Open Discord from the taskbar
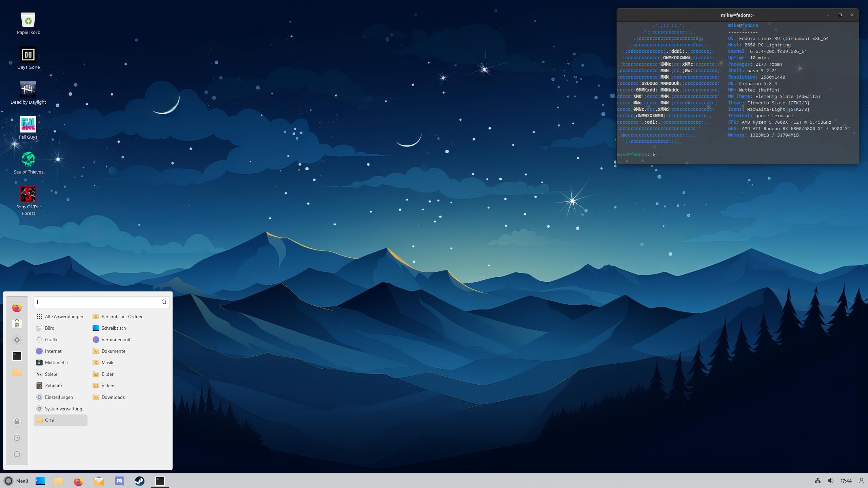The width and height of the screenshot is (868, 488). coord(119,481)
